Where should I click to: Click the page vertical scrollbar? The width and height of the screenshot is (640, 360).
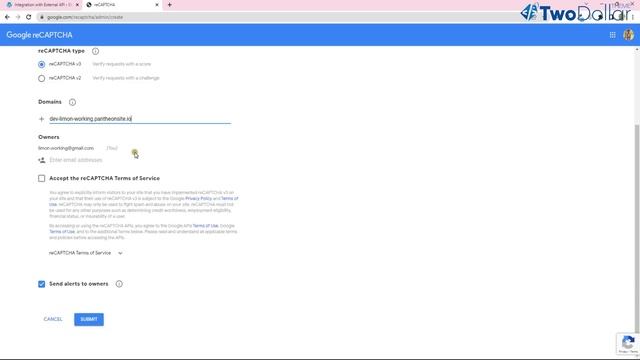[x=637, y=229]
